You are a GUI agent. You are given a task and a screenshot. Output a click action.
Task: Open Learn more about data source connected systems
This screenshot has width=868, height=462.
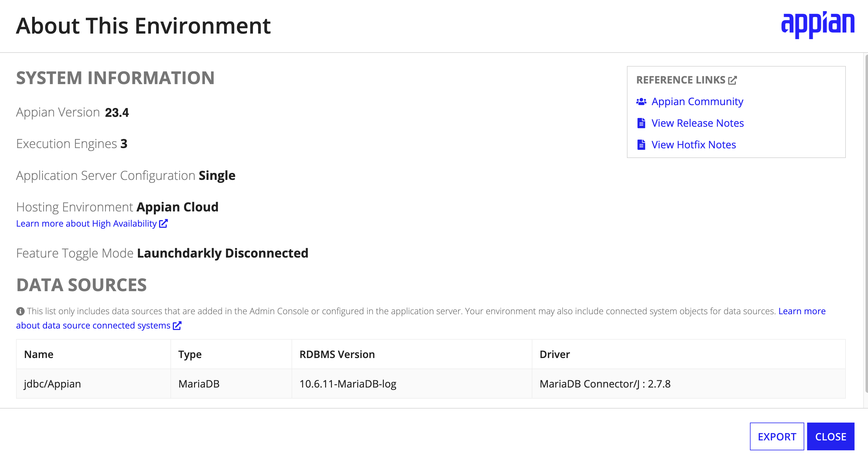[x=93, y=325]
